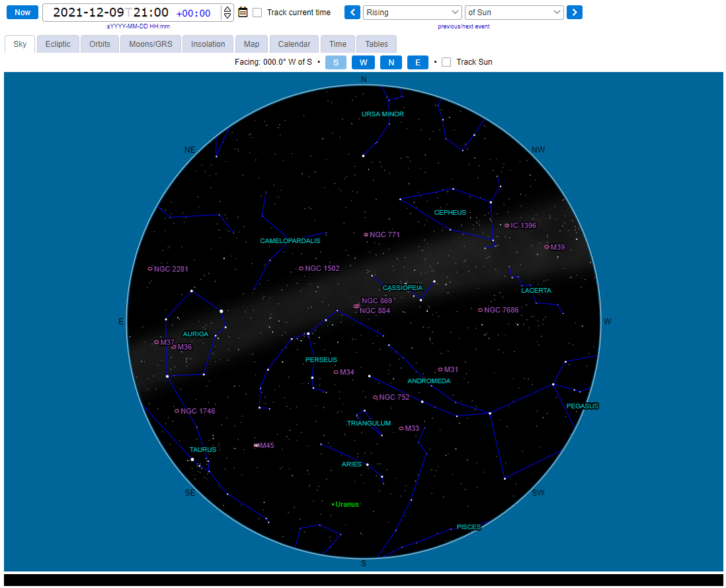Click the +00:00 timezone offset
Image resolution: width=726 pixels, height=588 pixels.
pos(194,13)
